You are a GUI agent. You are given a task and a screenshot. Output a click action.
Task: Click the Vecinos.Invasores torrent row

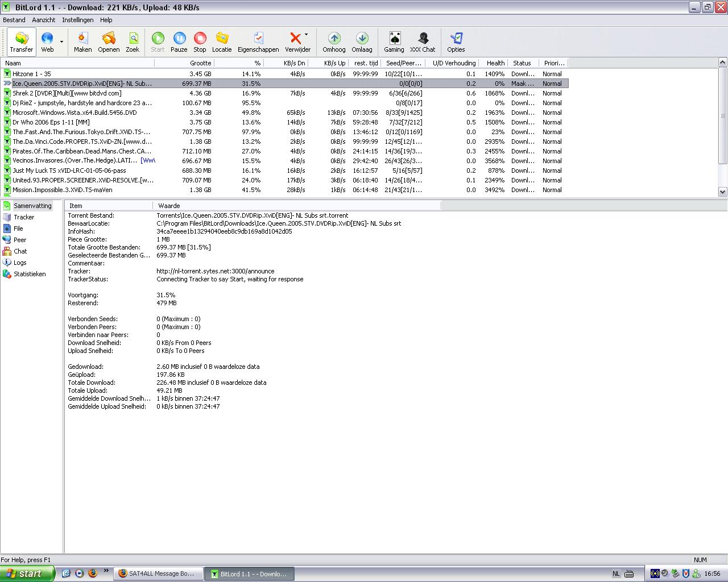(284, 161)
